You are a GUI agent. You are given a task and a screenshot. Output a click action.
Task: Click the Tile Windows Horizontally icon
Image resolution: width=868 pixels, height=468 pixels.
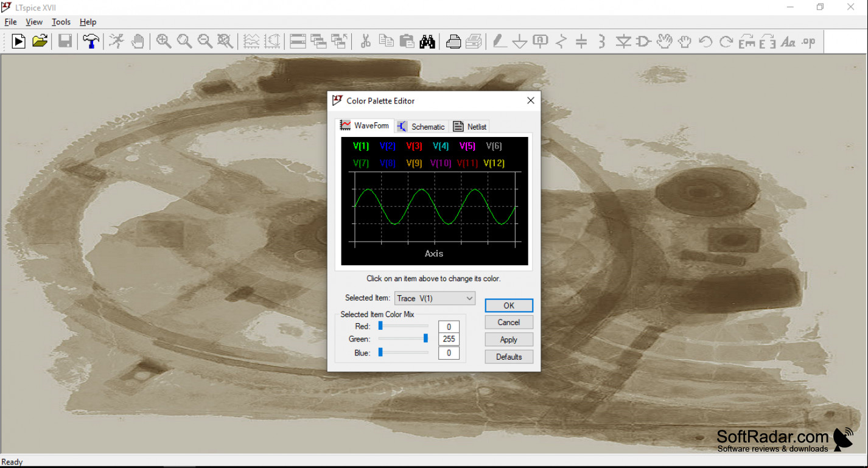pos(298,41)
